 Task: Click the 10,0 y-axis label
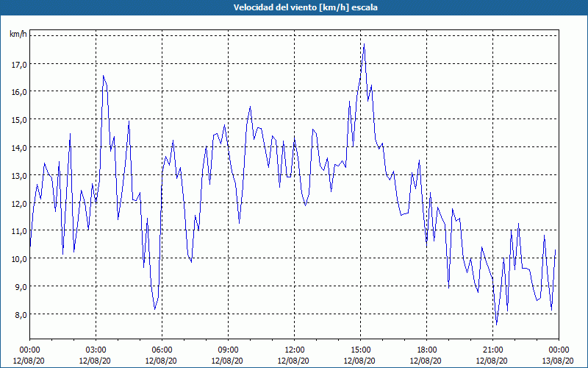click(19, 259)
